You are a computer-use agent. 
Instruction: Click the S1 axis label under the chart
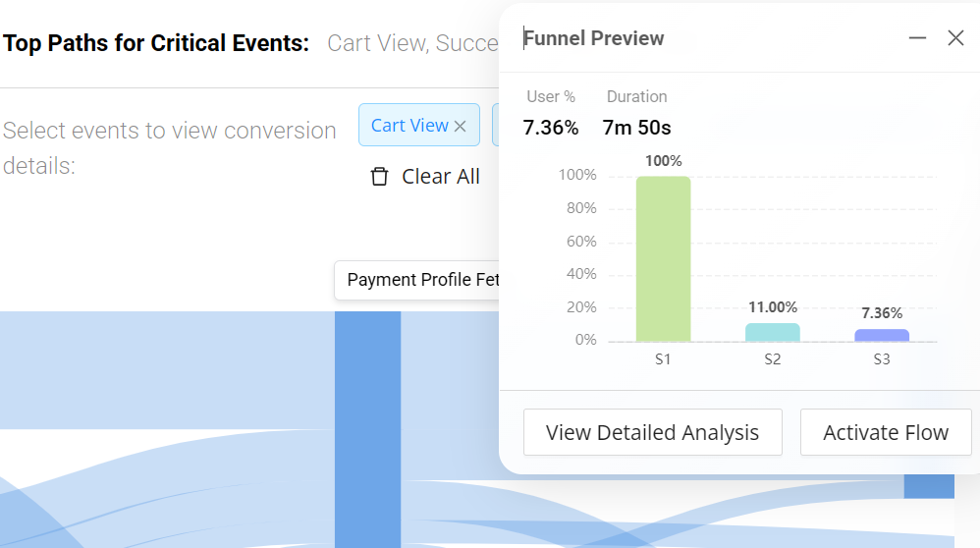[663, 359]
